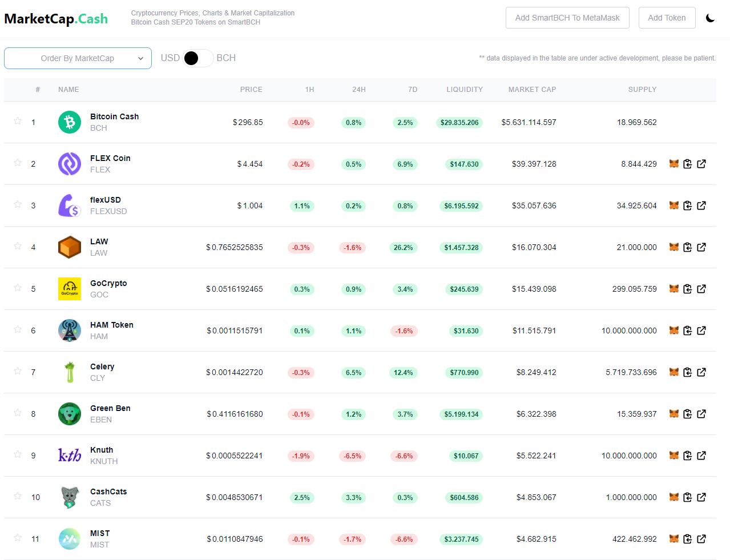Open Knuth external link icon
Viewport: 730px width, 560px height.
701,456
